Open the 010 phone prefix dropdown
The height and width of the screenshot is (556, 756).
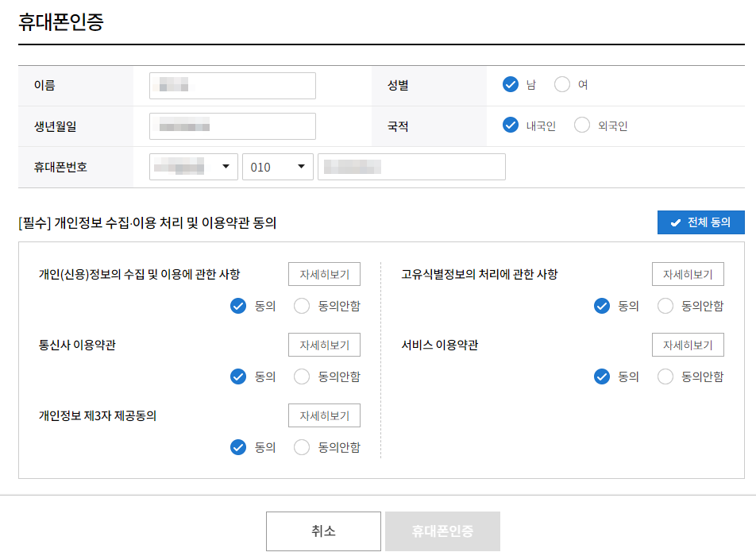click(x=277, y=167)
